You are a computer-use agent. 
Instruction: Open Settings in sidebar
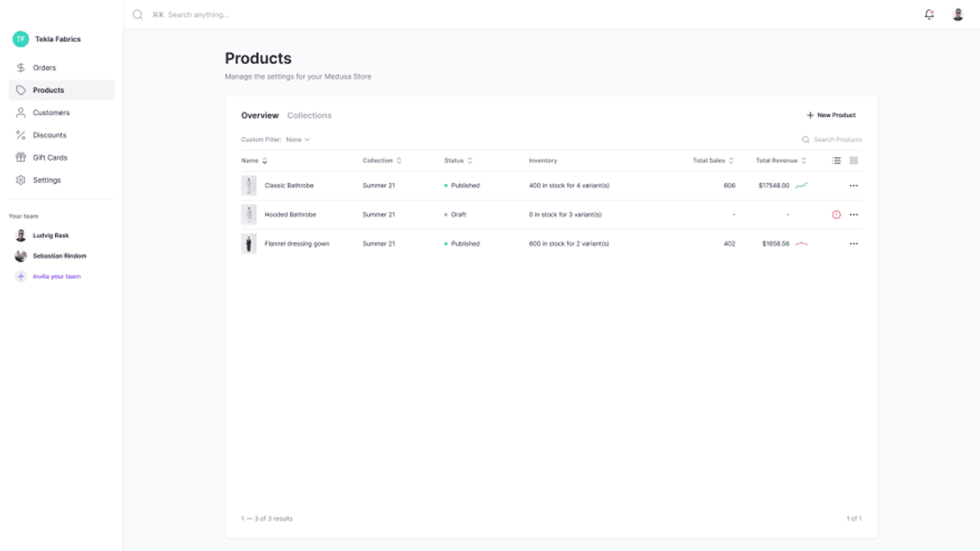[x=61, y=180]
